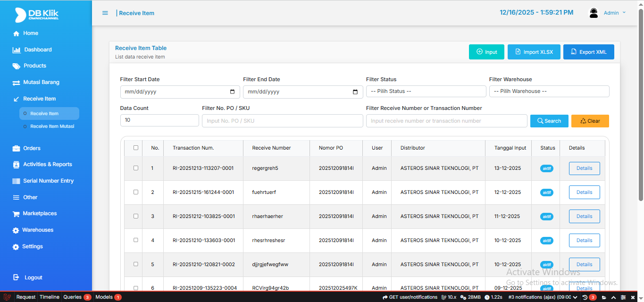644x302 pixels.
Task: Click the Dashboard chart icon
Action: click(x=17, y=50)
